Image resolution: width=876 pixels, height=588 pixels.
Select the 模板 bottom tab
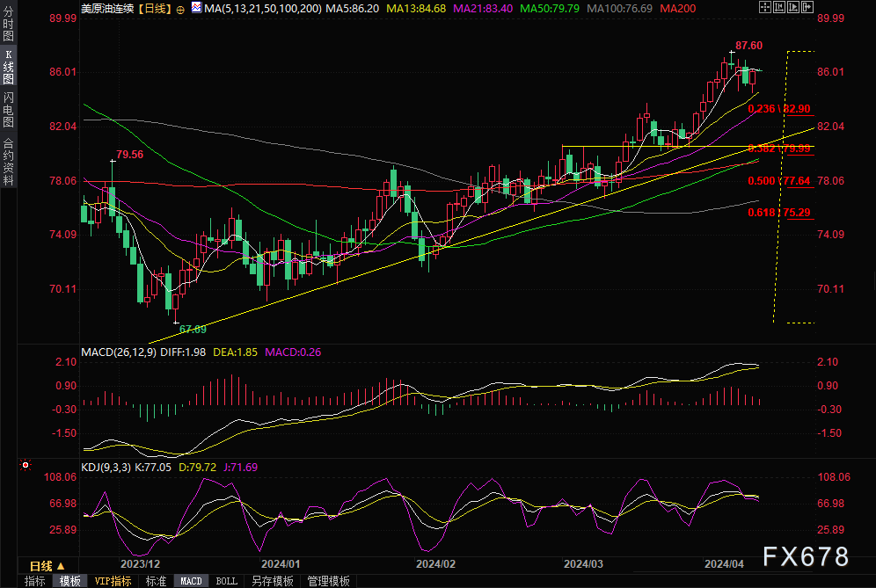[70, 581]
